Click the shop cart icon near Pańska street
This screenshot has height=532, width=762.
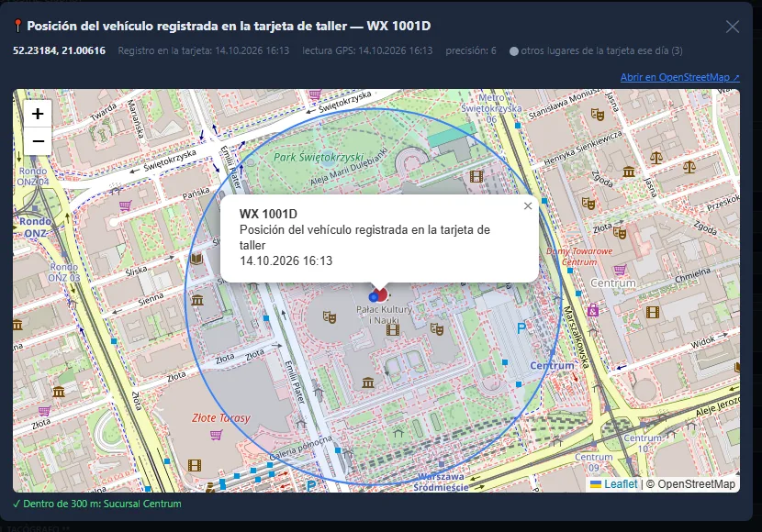[x=126, y=205]
